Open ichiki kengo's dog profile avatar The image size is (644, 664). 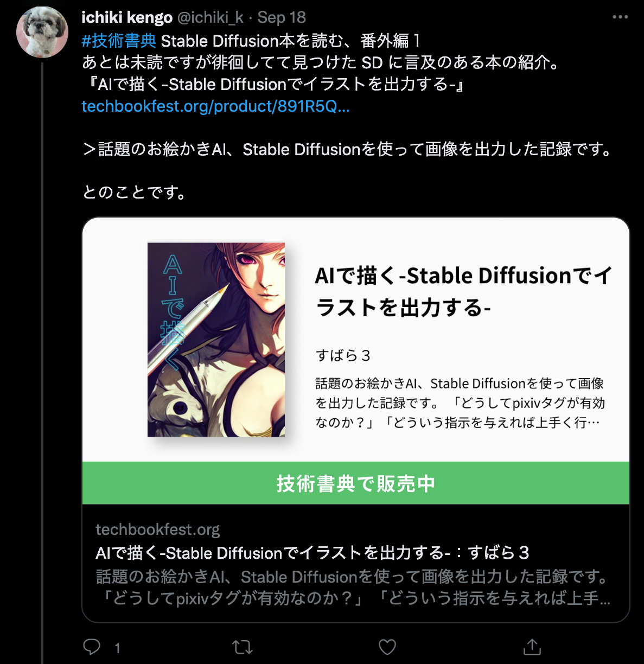42,32
